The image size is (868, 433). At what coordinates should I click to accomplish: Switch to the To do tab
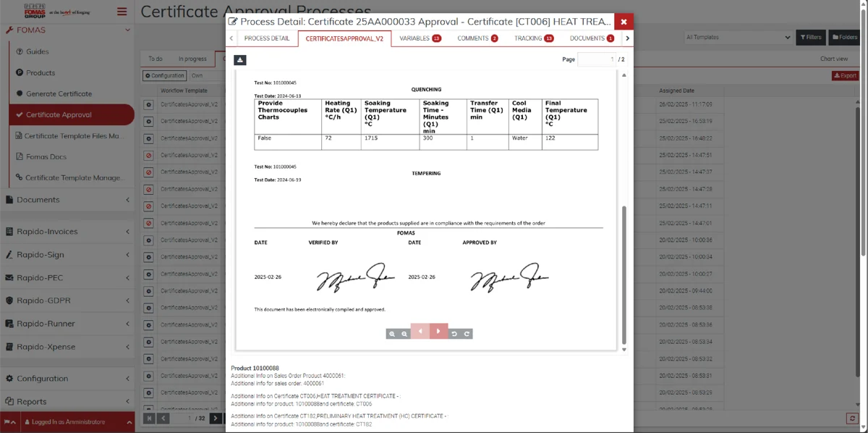pos(156,59)
